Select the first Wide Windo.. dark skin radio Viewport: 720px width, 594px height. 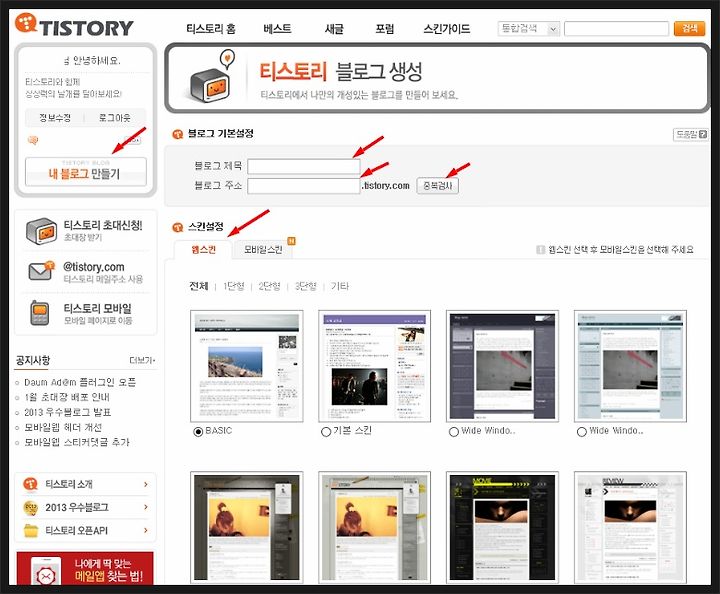coord(454,431)
